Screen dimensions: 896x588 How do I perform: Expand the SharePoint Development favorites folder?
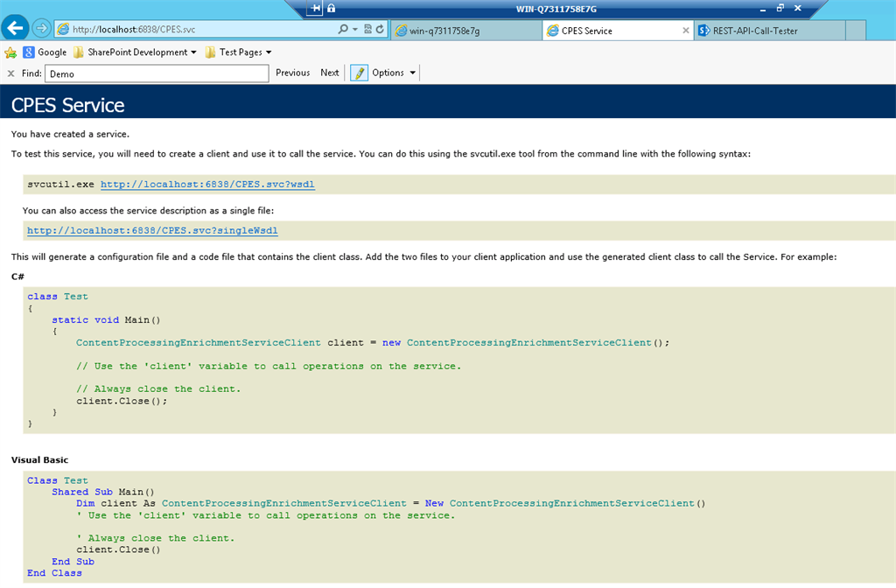click(x=135, y=52)
